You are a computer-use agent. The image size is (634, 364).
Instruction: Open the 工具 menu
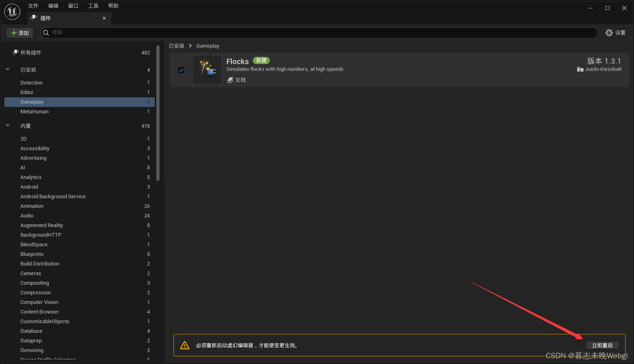[93, 6]
